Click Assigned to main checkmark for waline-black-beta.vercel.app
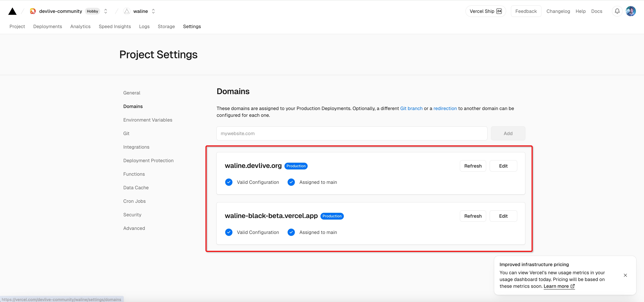 [291, 232]
